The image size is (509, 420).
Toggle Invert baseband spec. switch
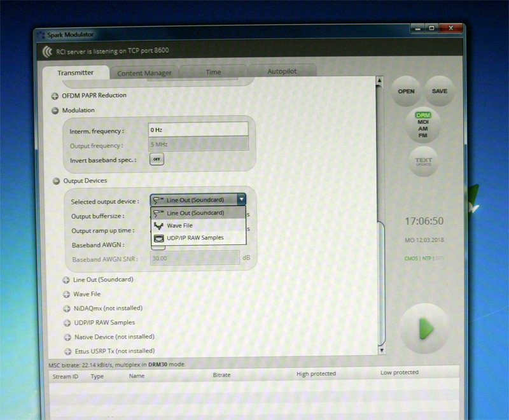click(x=156, y=160)
